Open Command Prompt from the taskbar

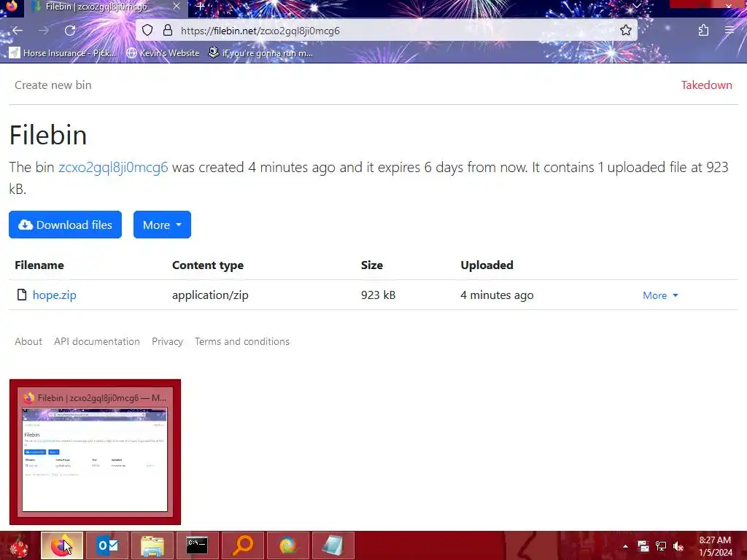tap(197, 545)
